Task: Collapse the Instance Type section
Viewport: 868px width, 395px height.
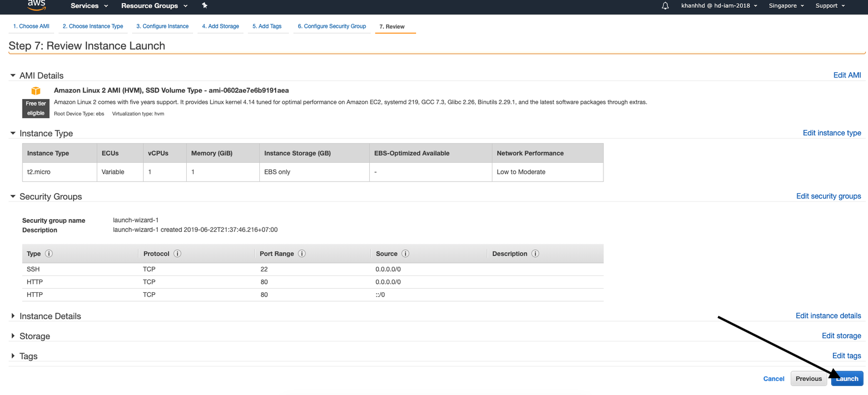Action: pos(13,134)
